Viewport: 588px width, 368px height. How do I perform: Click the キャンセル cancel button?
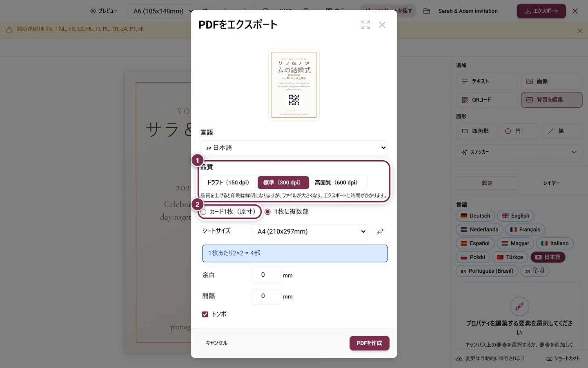216,343
